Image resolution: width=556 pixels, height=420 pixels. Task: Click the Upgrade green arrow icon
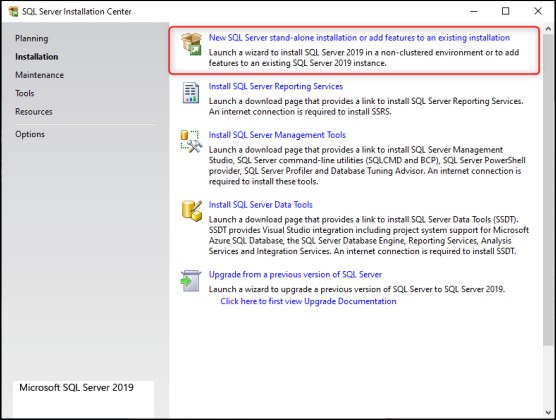tap(191, 281)
